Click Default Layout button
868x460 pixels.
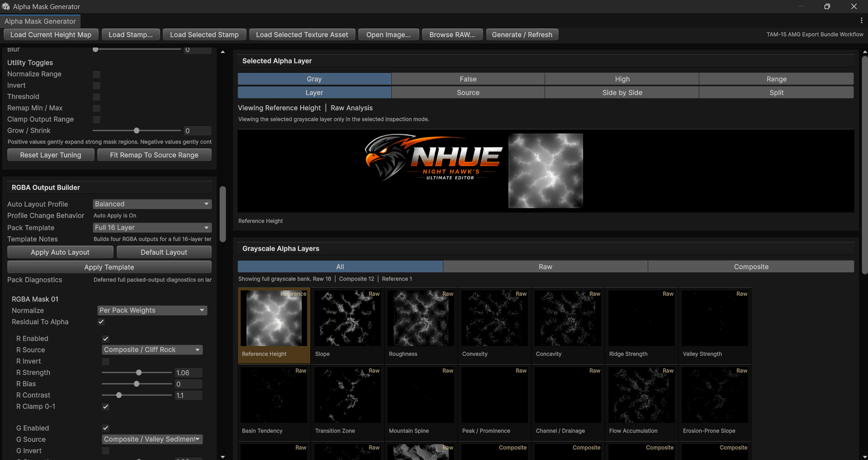(164, 252)
